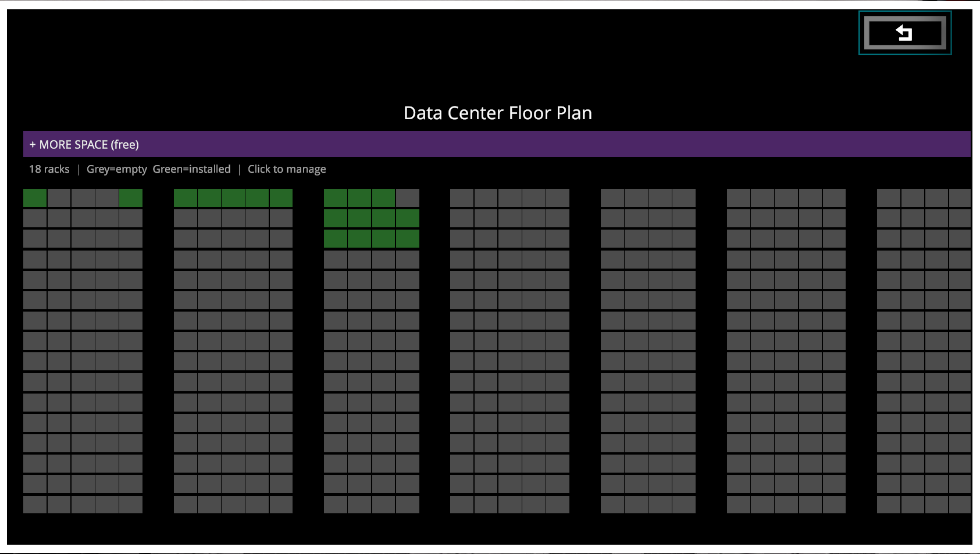Select top-right rack of the sixth block
980x554 pixels.
coord(834,198)
